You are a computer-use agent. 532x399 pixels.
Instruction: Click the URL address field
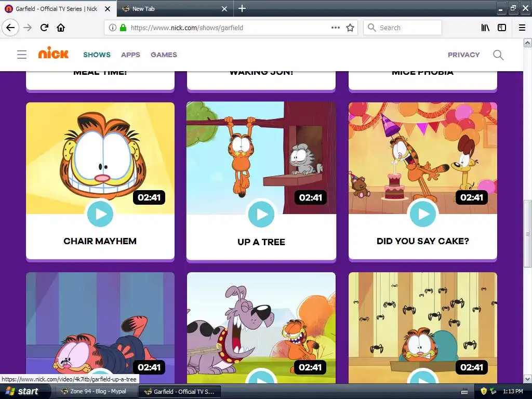231,28
